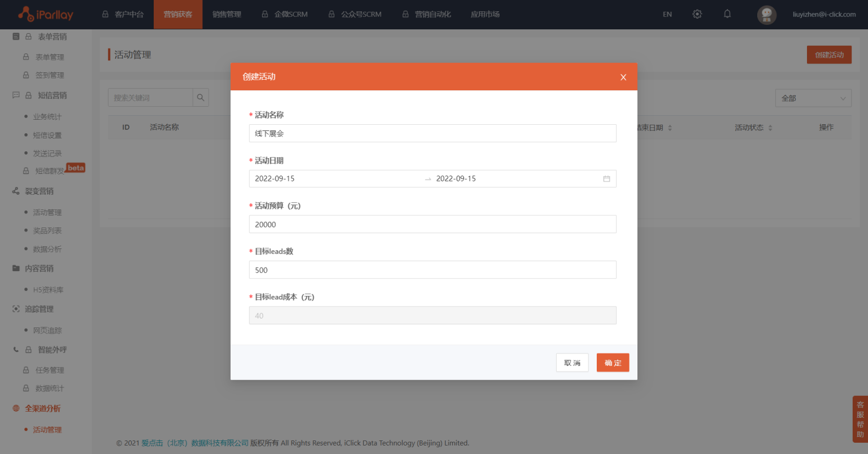Click the iParllay logo

point(46,14)
